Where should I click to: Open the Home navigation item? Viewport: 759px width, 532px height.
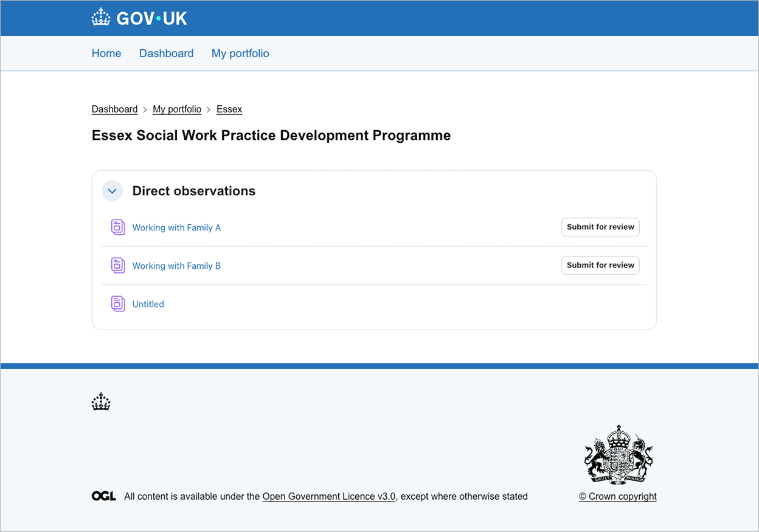(106, 54)
